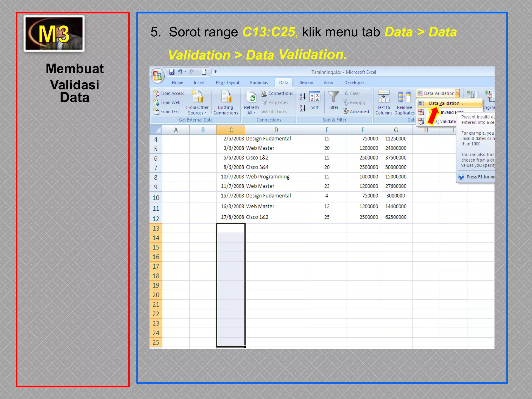The width and height of the screenshot is (532, 399).
Task: Select the column C header
Action: pyautogui.click(x=231, y=130)
